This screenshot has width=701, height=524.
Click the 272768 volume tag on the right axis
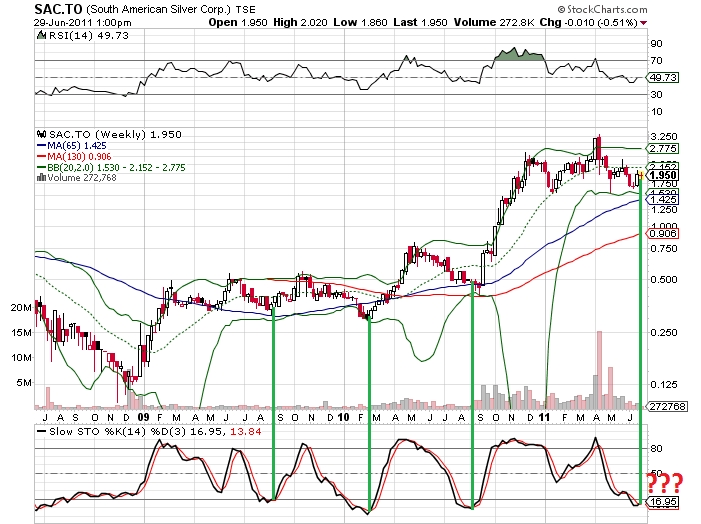click(667, 406)
